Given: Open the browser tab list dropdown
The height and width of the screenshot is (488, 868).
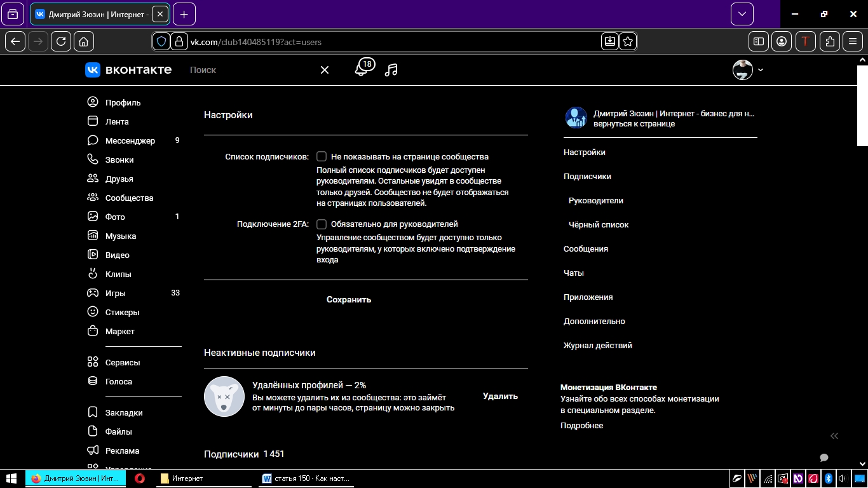Looking at the screenshot, I should click(742, 14).
